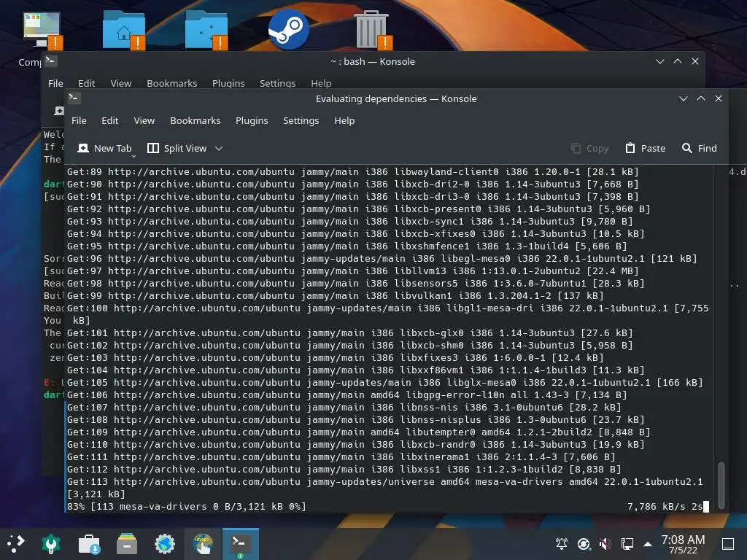Open Plugins menu in Evaluating dependencies window
The image size is (747, 560).
(x=252, y=120)
